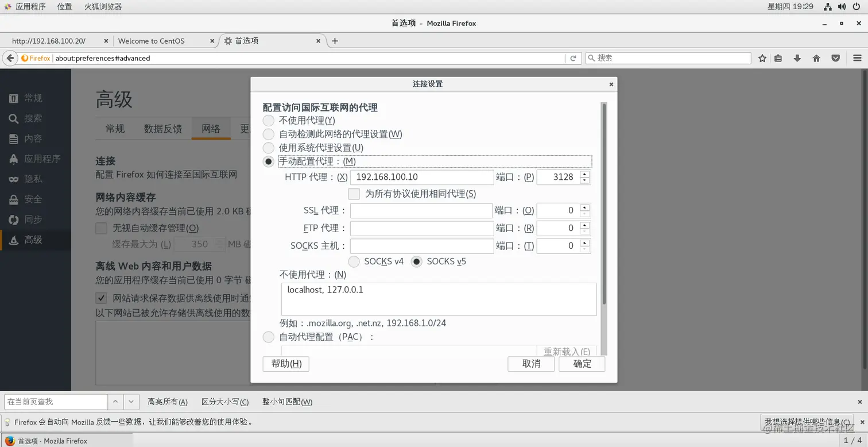868x447 pixels.
Task: Open new tab with plus icon
Action: coord(335,41)
